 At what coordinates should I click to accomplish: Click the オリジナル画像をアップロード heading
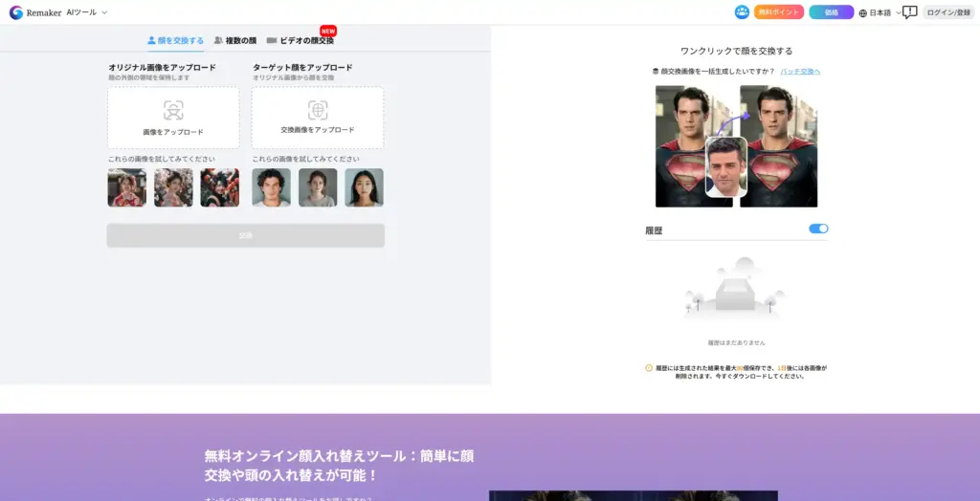click(163, 68)
